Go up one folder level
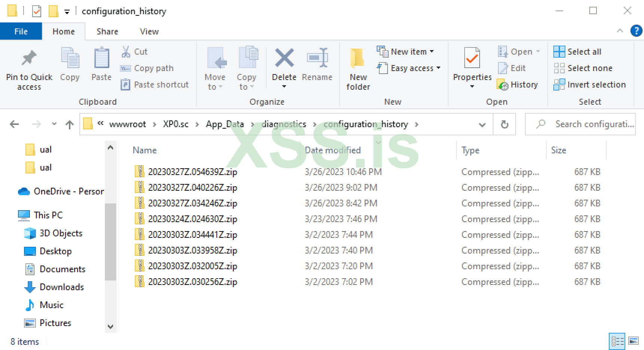This screenshot has height=350, width=644. tap(69, 124)
